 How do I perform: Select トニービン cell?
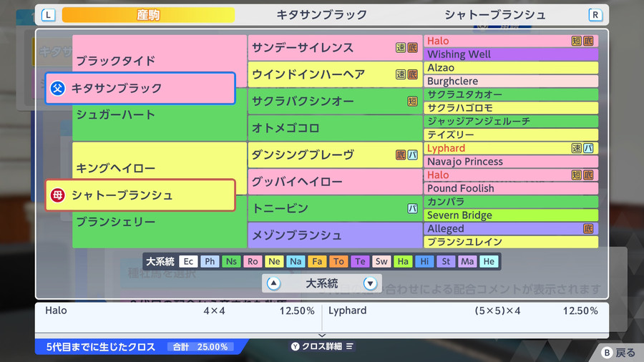click(x=335, y=208)
